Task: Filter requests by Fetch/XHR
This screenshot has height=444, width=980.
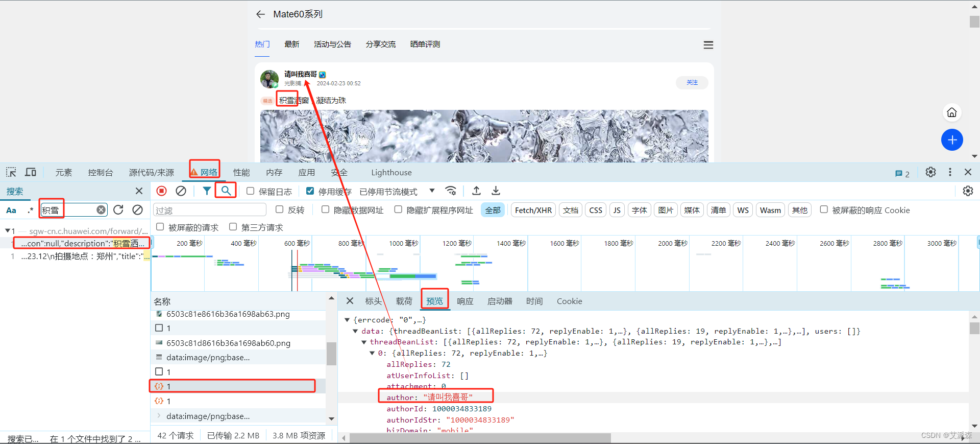Action: pos(533,210)
